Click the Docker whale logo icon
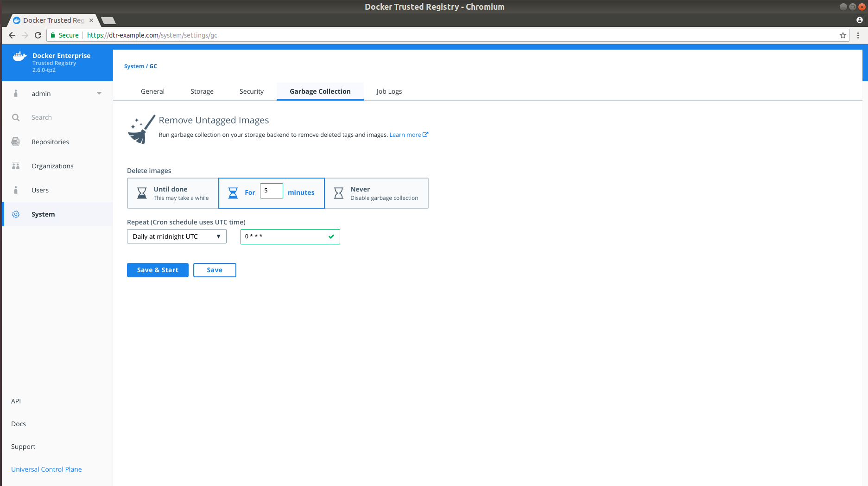 click(x=19, y=57)
